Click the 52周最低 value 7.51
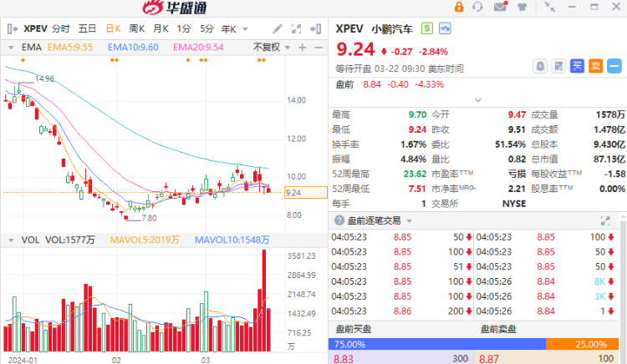627x364 pixels. point(417,189)
